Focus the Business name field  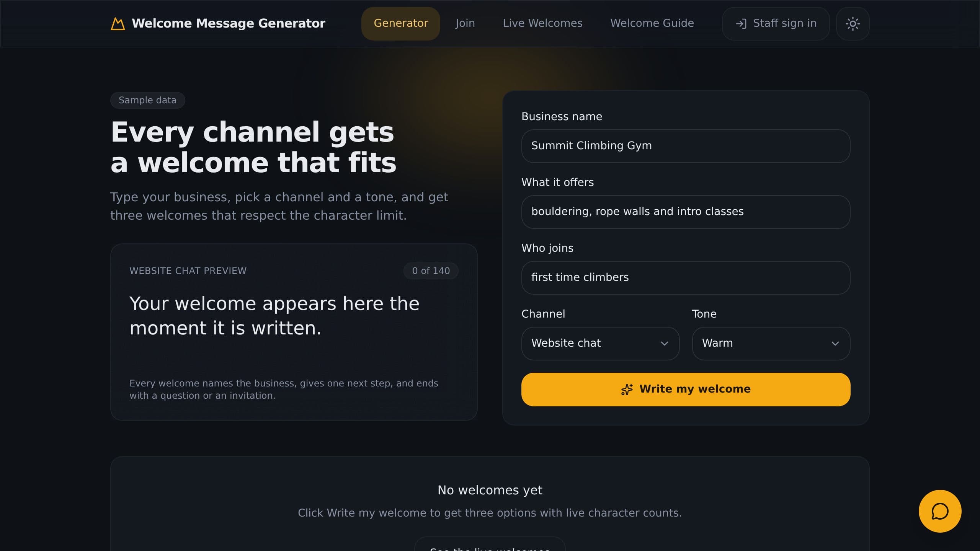(686, 146)
